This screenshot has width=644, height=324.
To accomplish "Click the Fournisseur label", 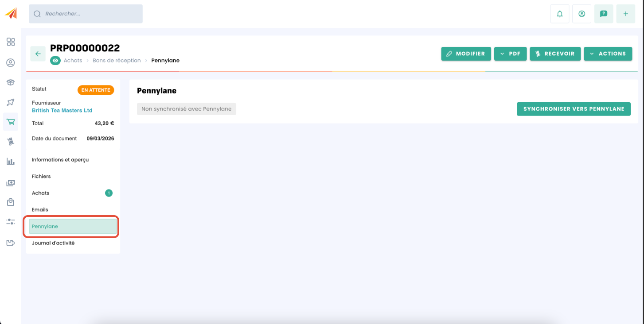I will point(47,103).
